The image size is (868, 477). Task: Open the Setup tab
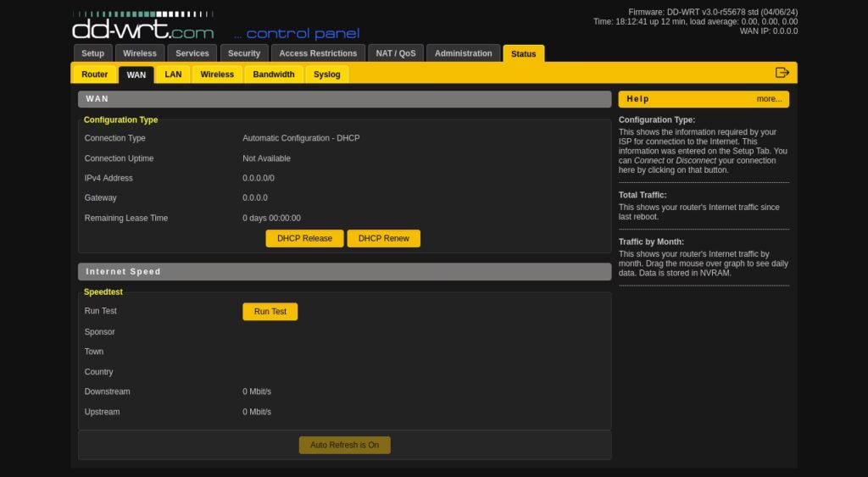pos(92,53)
